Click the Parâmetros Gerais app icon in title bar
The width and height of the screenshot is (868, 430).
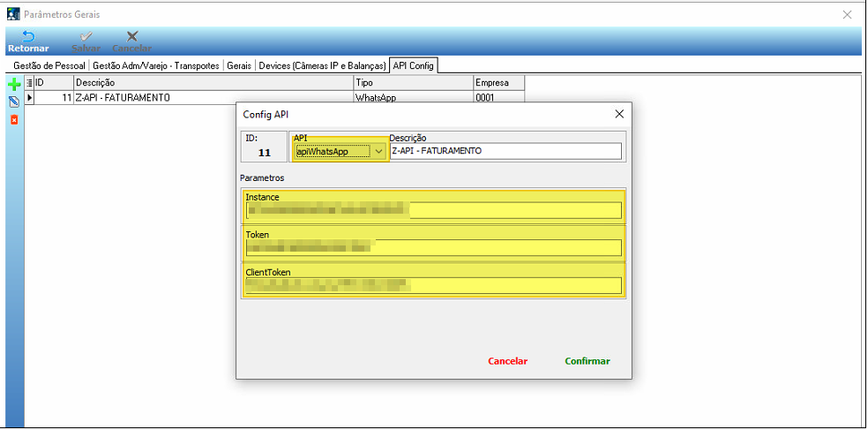[x=13, y=14]
